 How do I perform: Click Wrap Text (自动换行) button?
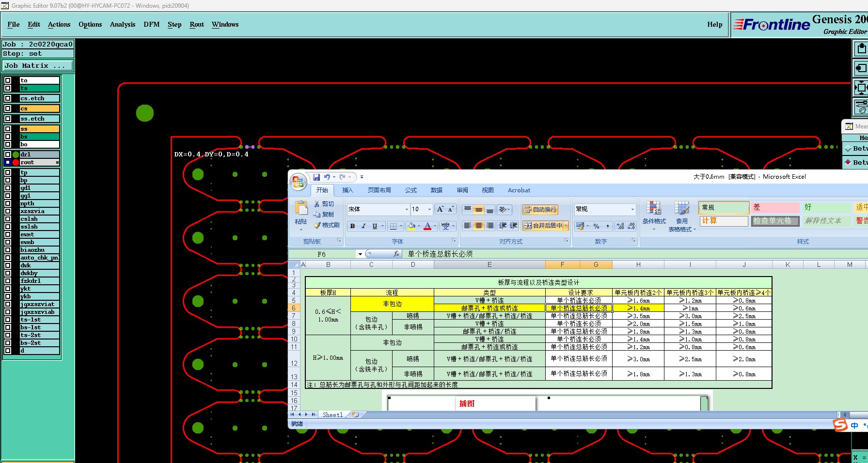click(540, 209)
